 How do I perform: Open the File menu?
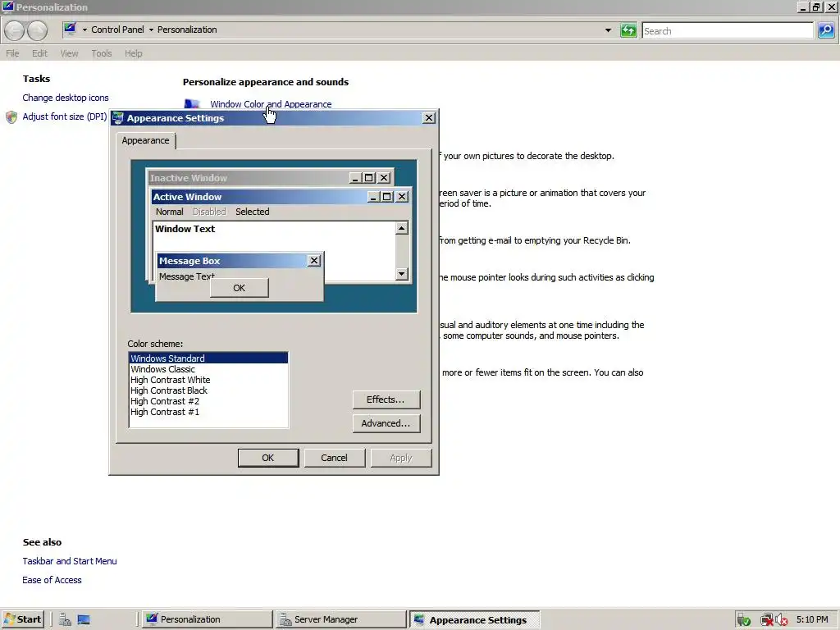(12, 53)
